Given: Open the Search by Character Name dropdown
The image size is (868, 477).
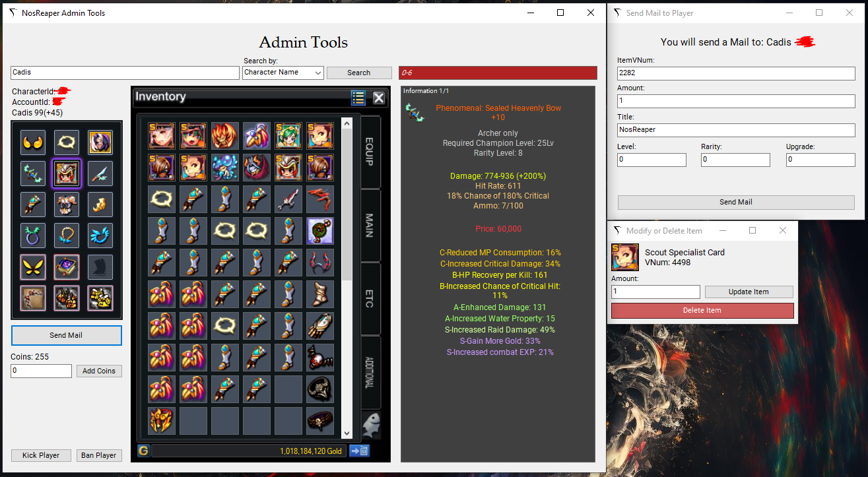Looking at the screenshot, I should 283,73.
